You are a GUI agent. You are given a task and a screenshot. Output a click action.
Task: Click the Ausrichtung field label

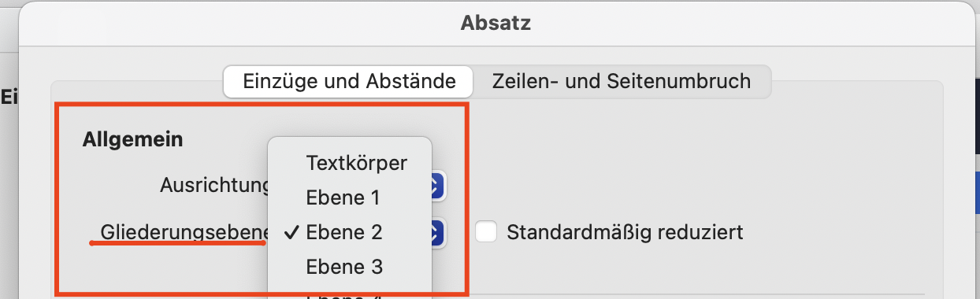(215, 186)
